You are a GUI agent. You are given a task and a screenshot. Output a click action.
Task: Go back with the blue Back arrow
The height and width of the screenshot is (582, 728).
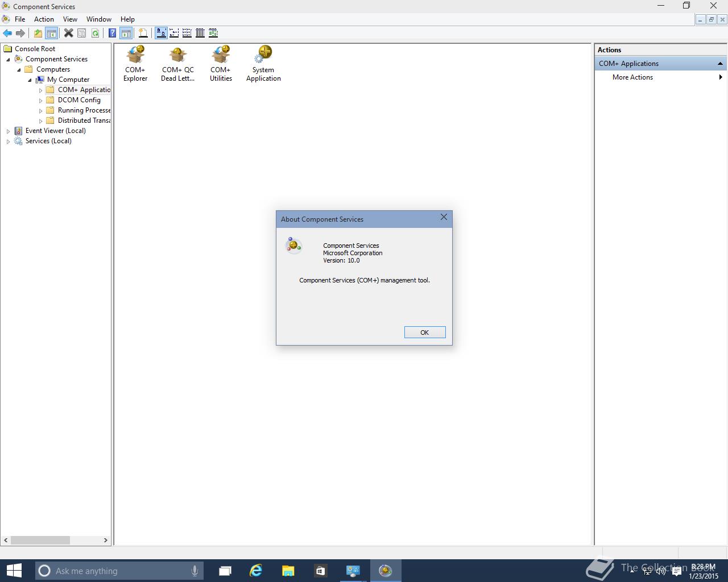coord(7,33)
